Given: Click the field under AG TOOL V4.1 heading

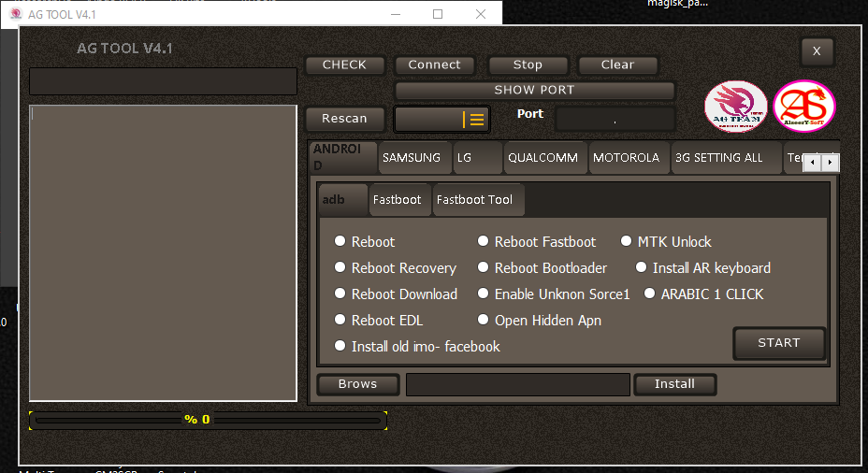Looking at the screenshot, I should pos(164,82).
